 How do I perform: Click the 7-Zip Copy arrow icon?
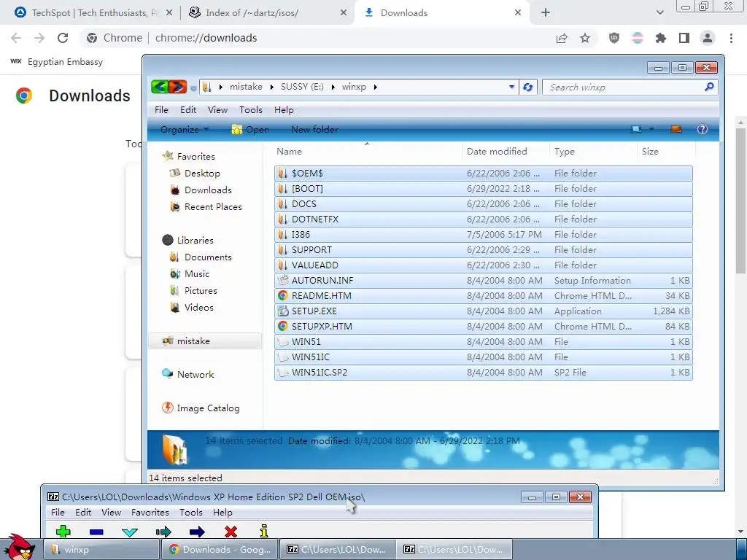(x=163, y=532)
